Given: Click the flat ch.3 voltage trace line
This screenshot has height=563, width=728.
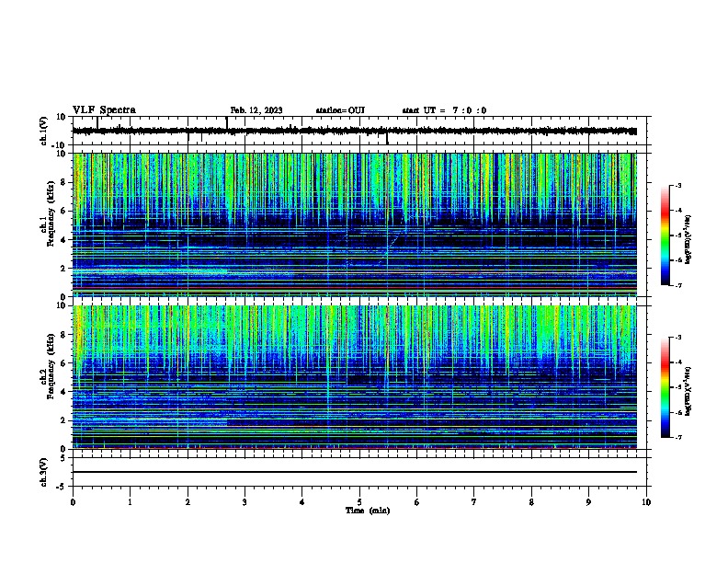Looking at the screenshot, I should pos(354,472).
